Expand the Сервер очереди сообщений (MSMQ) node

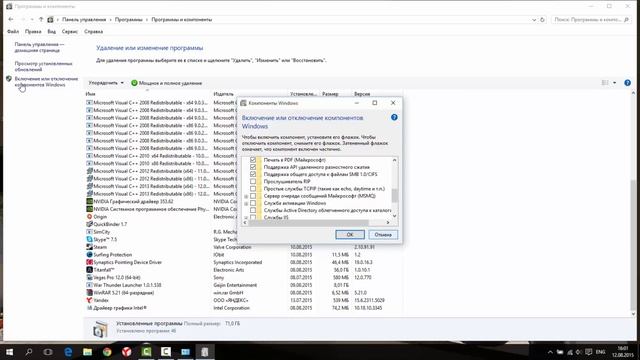tap(246, 196)
